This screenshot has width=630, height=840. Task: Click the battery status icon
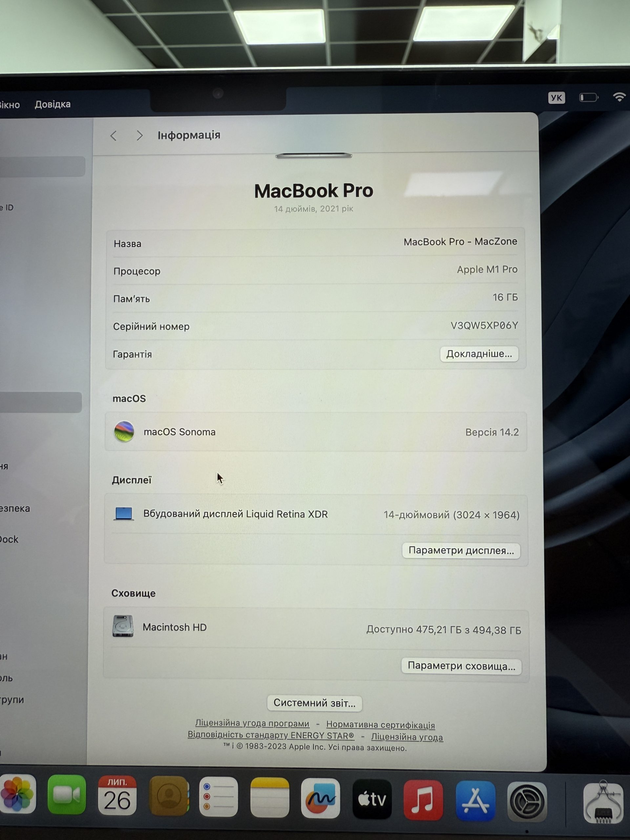(589, 97)
